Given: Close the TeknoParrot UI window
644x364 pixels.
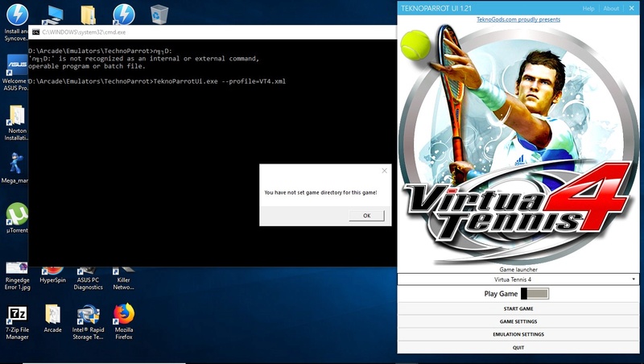Looking at the screenshot, I should click(632, 8).
